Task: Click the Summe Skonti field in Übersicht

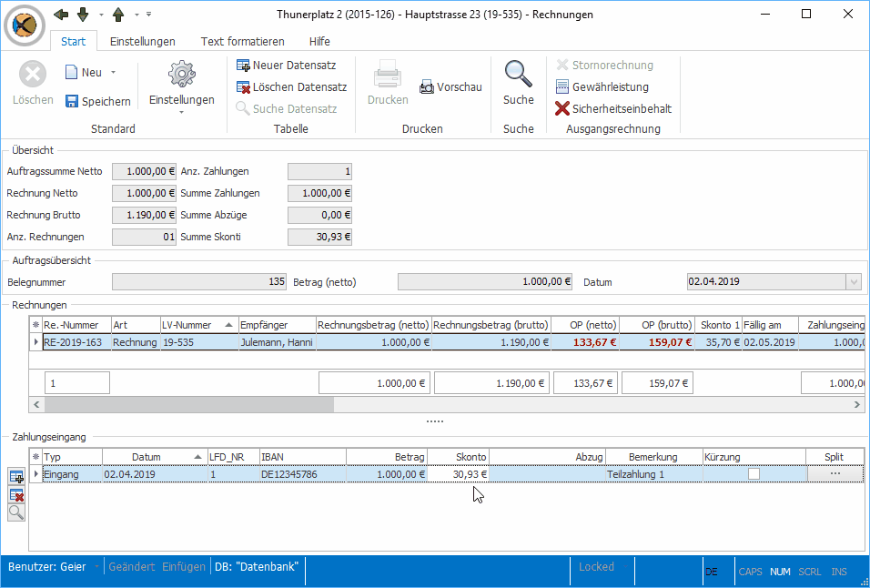Action: click(x=319, y=237)
